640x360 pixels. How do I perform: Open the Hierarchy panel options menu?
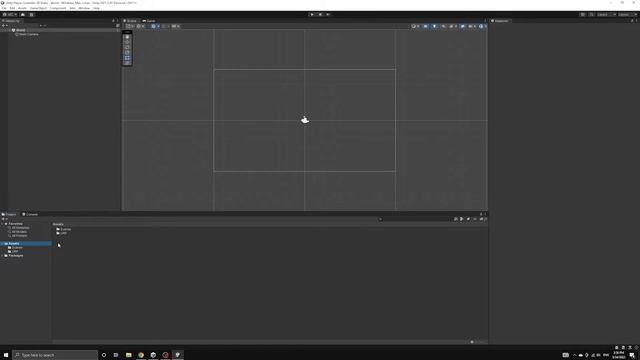tap(118, 21)
